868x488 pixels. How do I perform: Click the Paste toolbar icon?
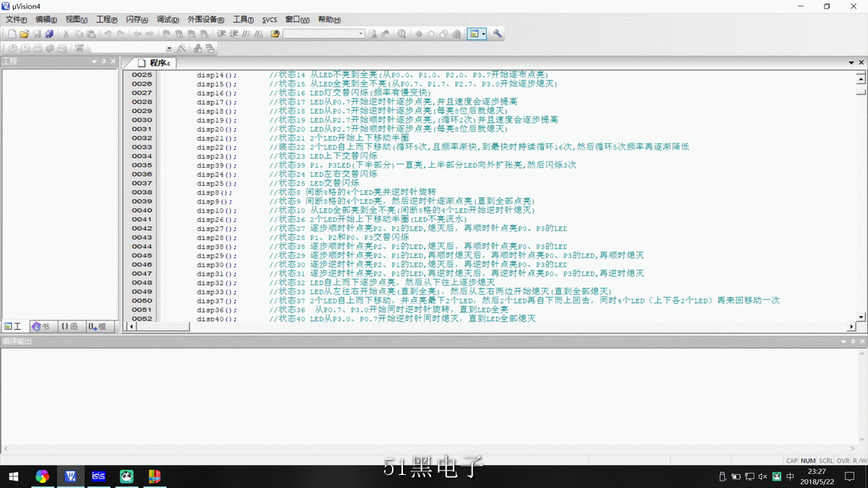tap(90, 34)
